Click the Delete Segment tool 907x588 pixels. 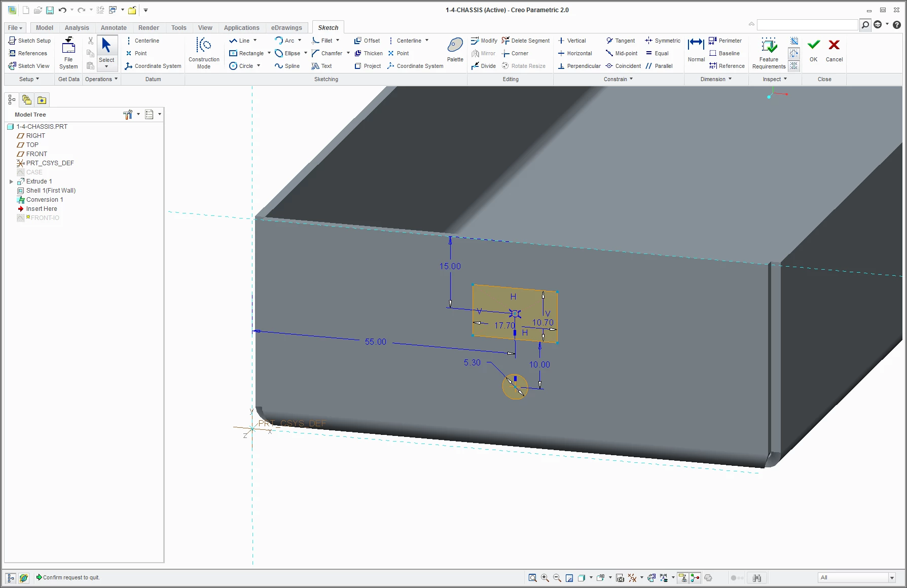tap(525, 41)
